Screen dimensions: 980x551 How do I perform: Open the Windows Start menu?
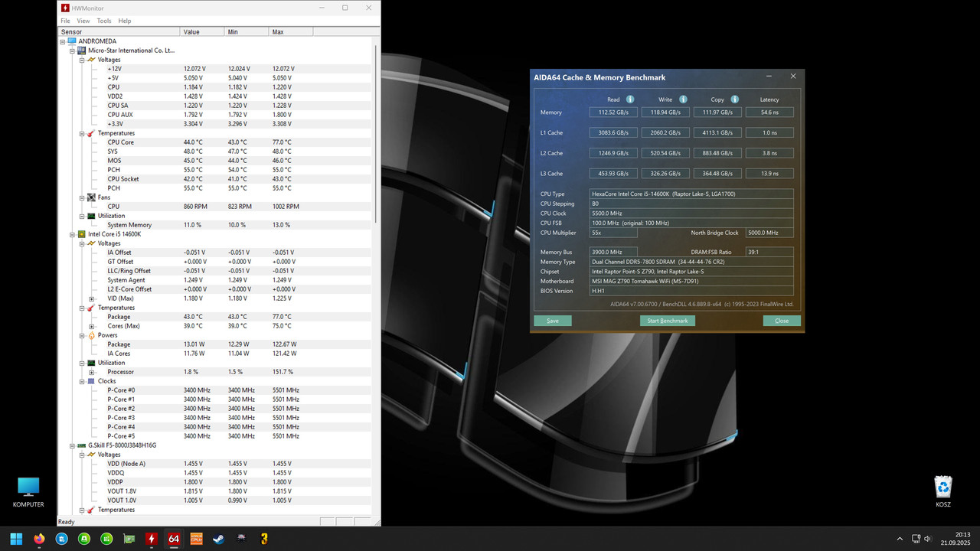pos(16,539)
